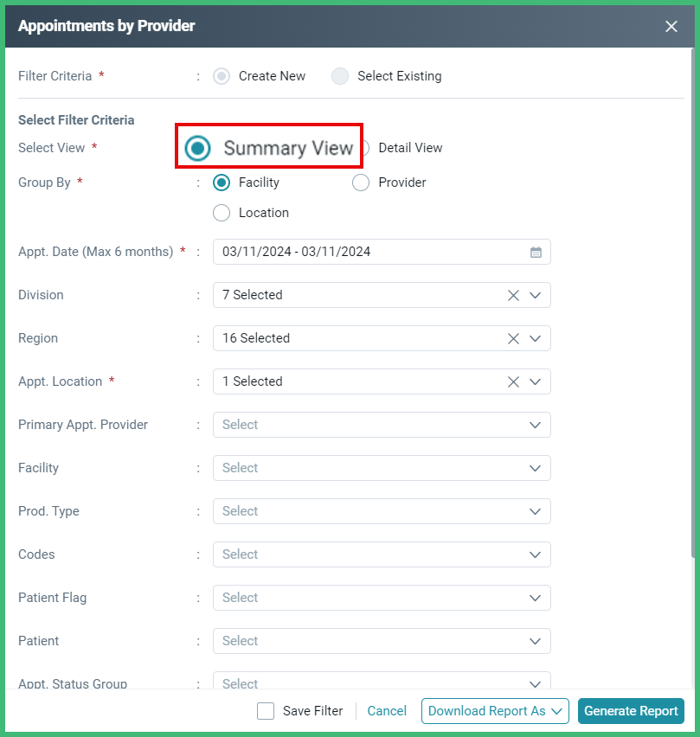
Task: Clear the Region selection with the X icon
Action: [512, 338]
